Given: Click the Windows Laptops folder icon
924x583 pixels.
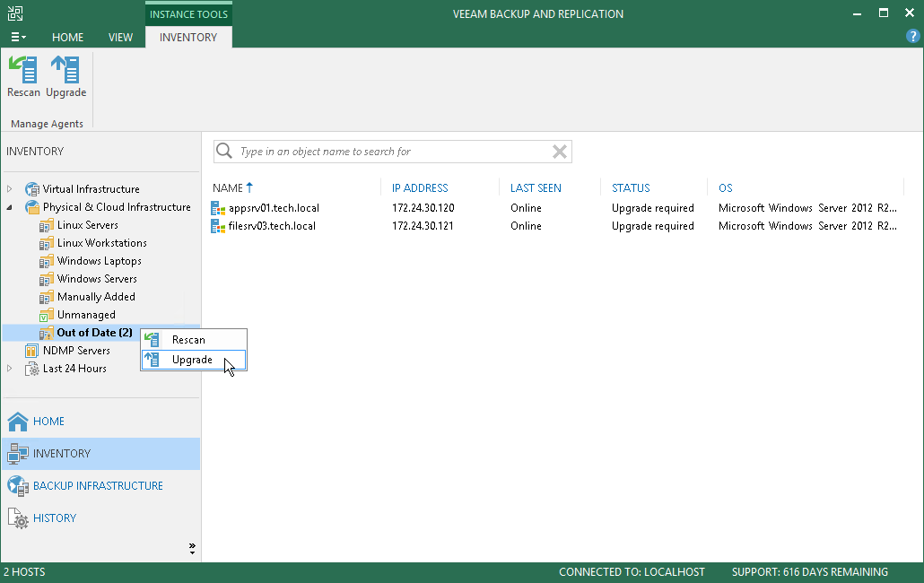Looking at the screenshot, I should [x=46, y=262].
